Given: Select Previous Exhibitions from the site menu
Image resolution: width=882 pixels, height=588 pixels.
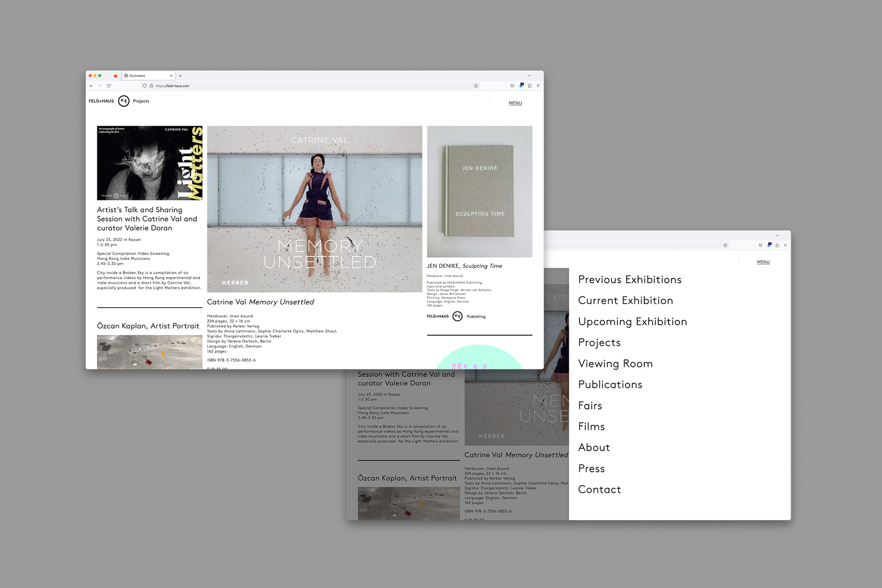Looking at the screenshot, I should point(629,280).
